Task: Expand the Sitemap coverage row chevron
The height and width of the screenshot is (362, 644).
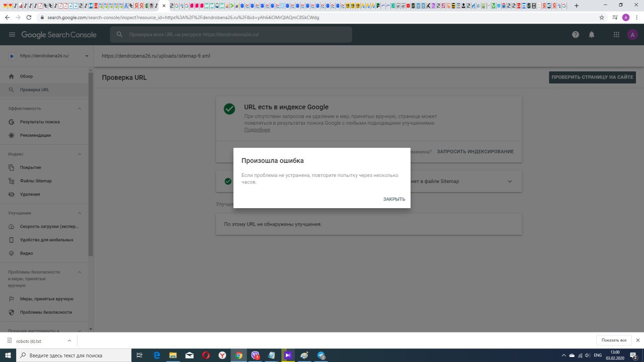Action: pos(510,182)
